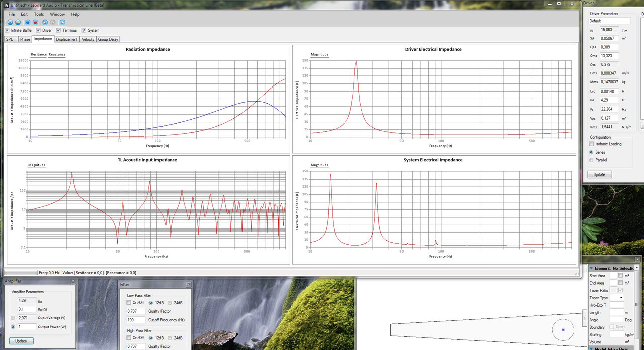This screenshot has width=644, height=350.
Task: Click the solid blue circle toolbar icon
Action: (x=28, y=22)
